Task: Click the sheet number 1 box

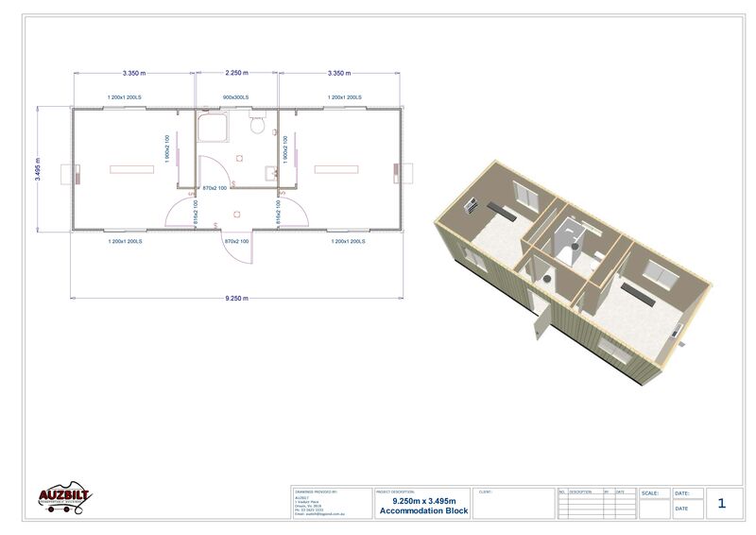Action: pyautogui.click(x=722, y=503)
